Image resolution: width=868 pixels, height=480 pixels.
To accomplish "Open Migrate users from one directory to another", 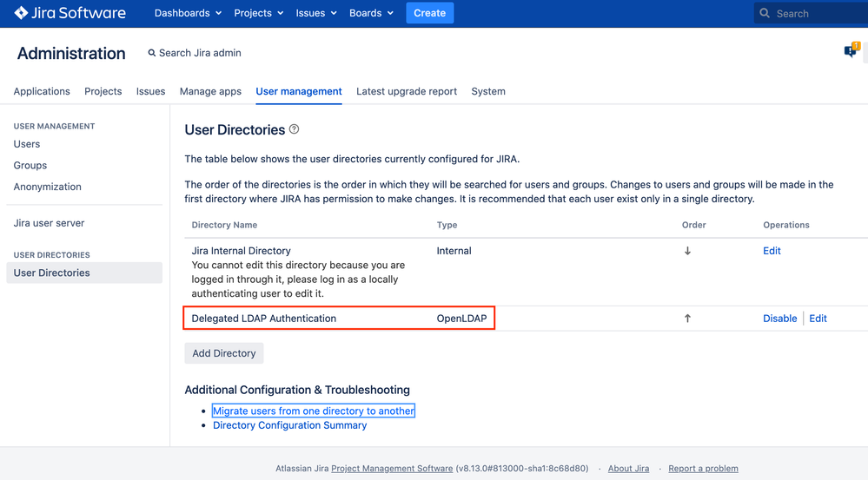I will coord(314,411).
